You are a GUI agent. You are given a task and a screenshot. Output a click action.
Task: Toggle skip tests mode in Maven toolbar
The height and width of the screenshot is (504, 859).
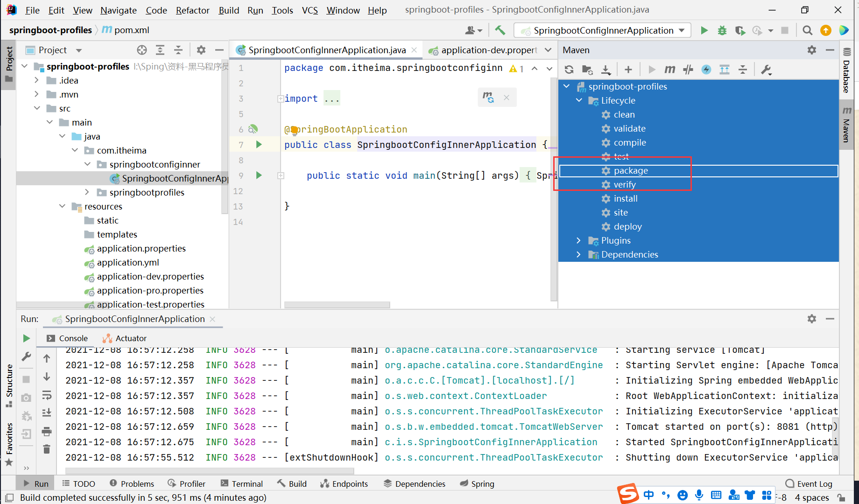tap(706, 70)
